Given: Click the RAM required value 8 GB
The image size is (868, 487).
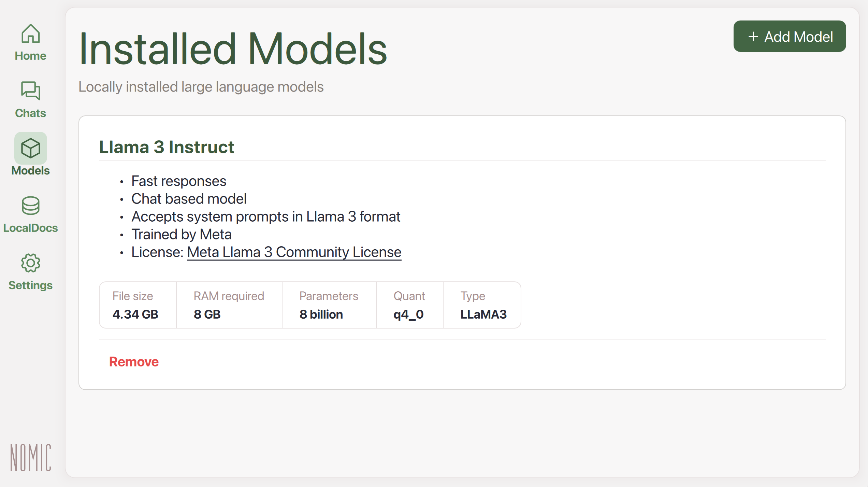Looking at the screenshot, I should [x=207, y=314].
